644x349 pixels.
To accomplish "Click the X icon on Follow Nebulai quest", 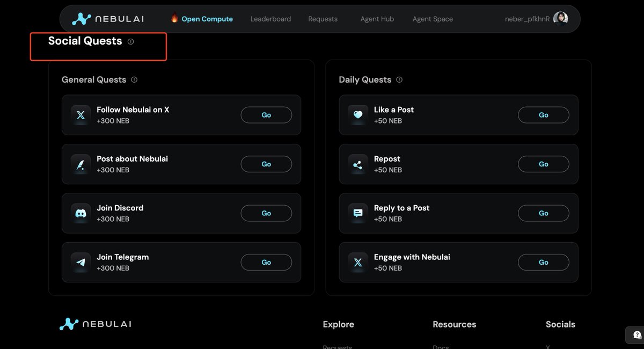I will point(80,115).
